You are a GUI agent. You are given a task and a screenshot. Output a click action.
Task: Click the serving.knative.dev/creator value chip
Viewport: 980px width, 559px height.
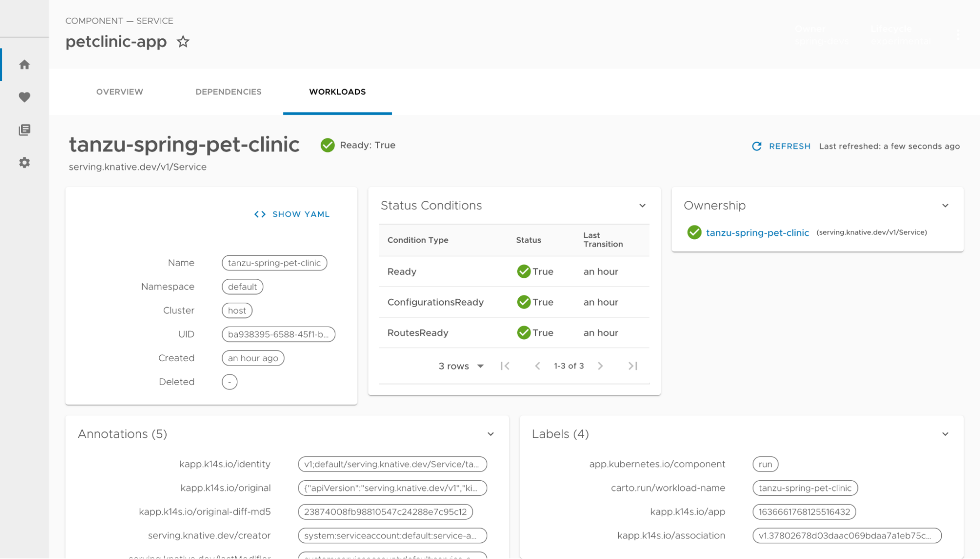click(392, 535)
